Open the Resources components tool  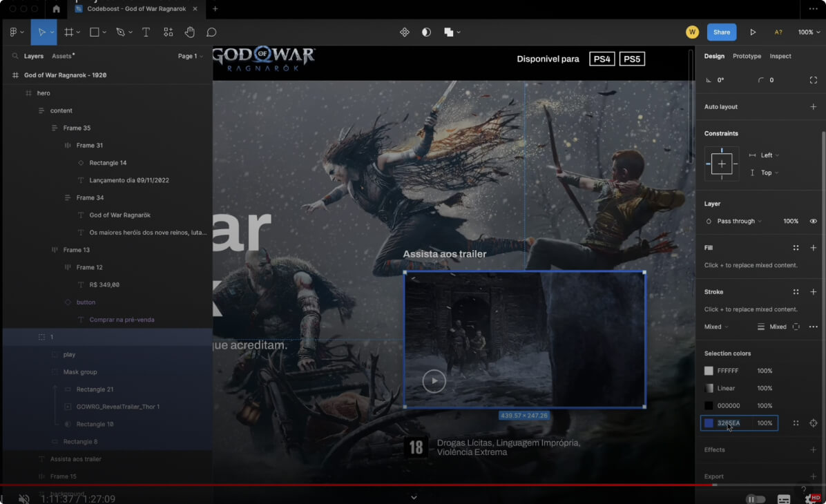[x=168, y=32]
